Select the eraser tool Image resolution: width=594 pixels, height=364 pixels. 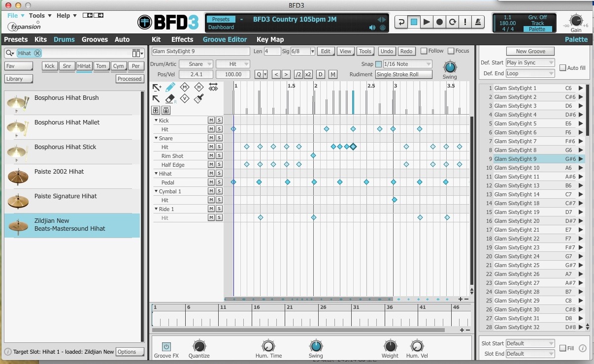pos(170,99)
